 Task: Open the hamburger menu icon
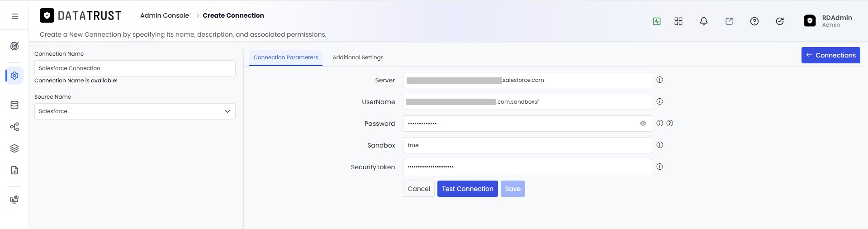click(15, 16)
